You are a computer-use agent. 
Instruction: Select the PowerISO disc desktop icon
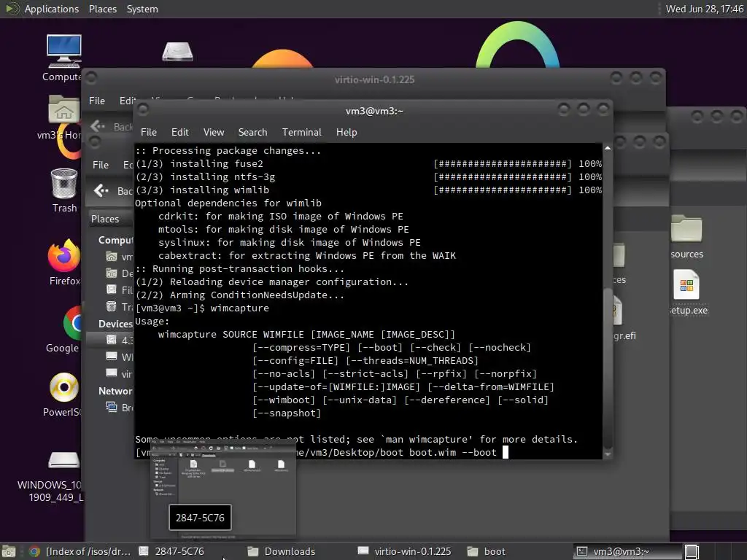[63, 394]
